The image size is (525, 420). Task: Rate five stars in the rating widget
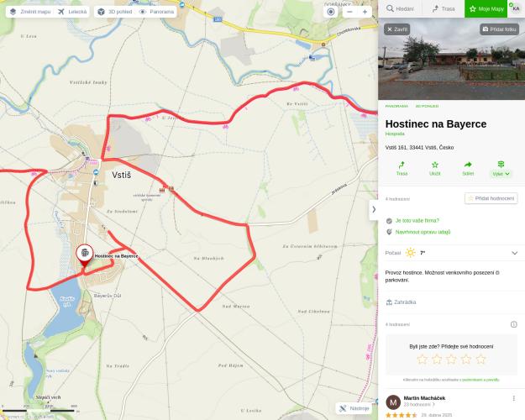[x=480, y=360]
